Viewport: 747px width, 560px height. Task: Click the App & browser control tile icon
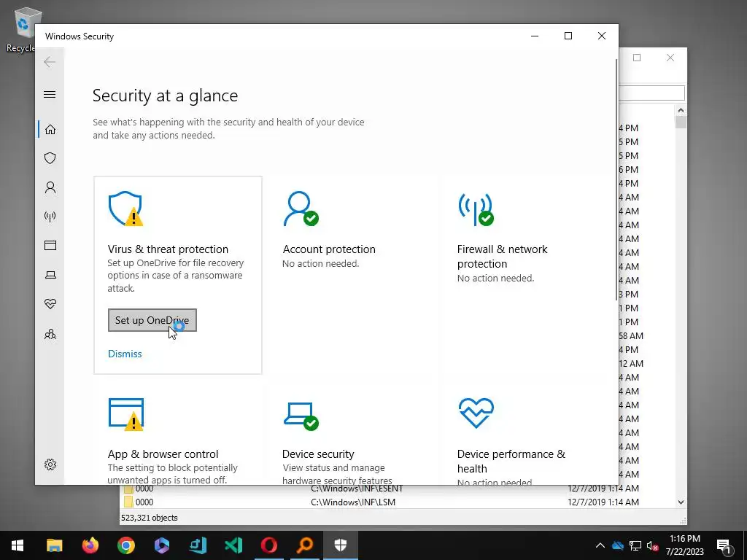(x=125, y=414)
